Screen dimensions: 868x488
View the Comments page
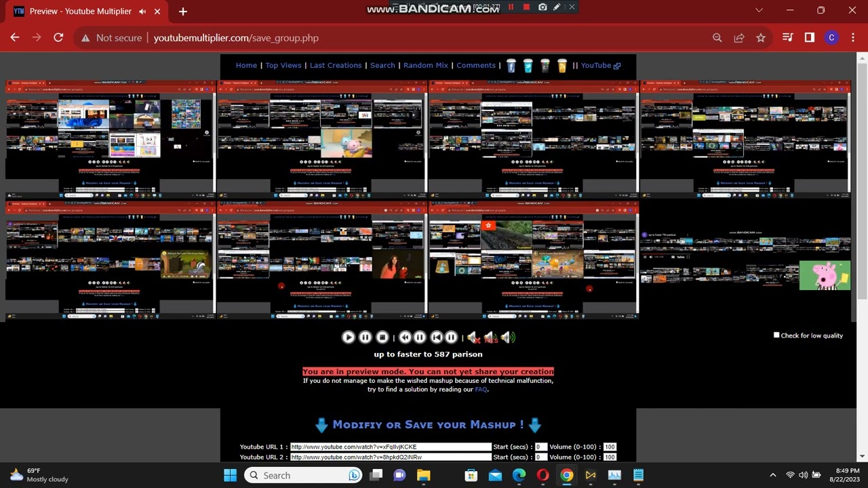(x=476, y=65)
